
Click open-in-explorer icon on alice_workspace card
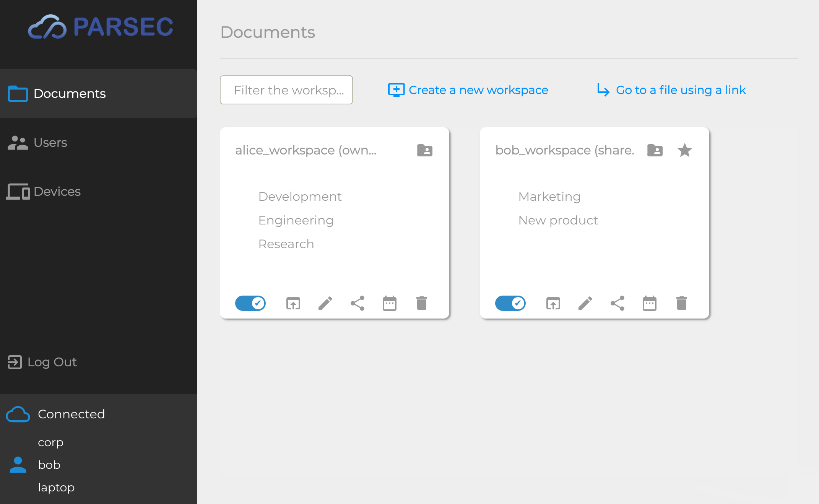(x=293, y=303)
